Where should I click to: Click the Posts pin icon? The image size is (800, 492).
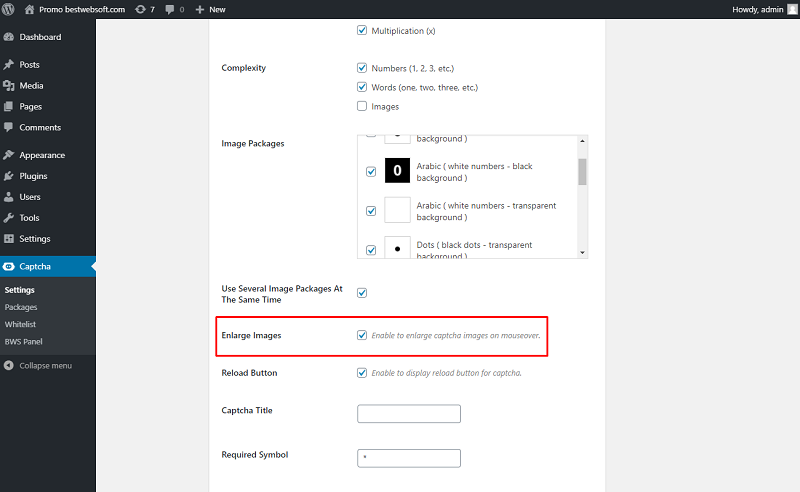coord(9,64)
